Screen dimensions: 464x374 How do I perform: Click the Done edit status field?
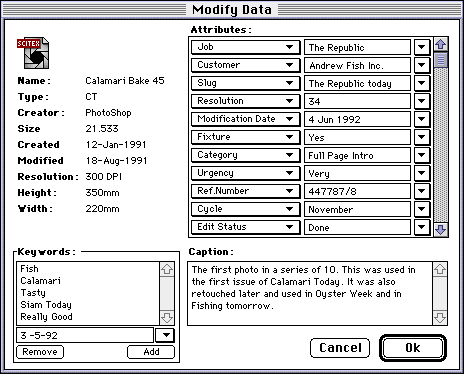(357, 227)
